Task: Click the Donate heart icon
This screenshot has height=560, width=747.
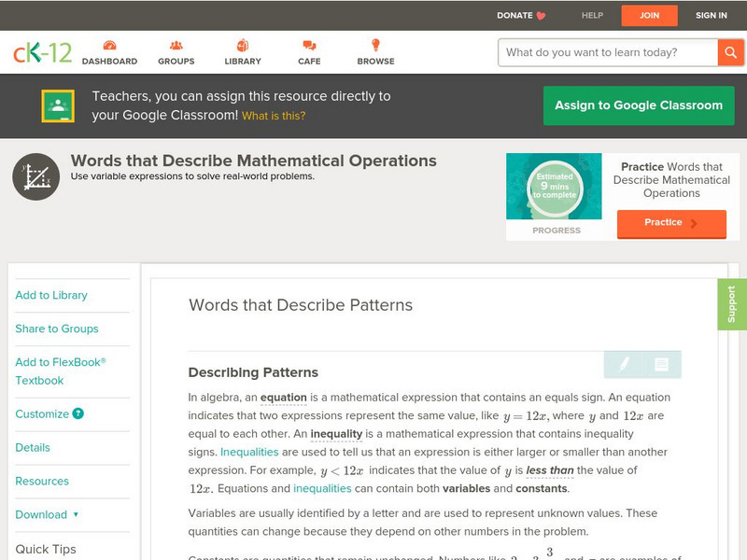Action: pyautogui.click(x=542, y=16)
